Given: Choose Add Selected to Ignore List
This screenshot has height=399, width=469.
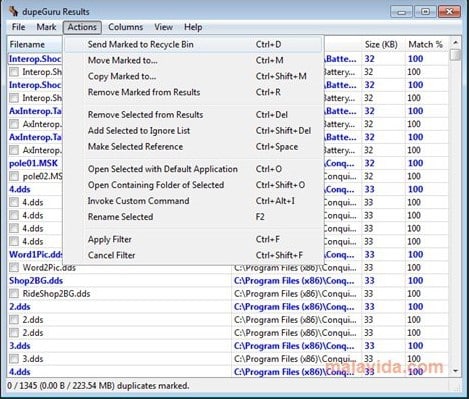Looking at the screenshot, I should (x=193, y=131).
